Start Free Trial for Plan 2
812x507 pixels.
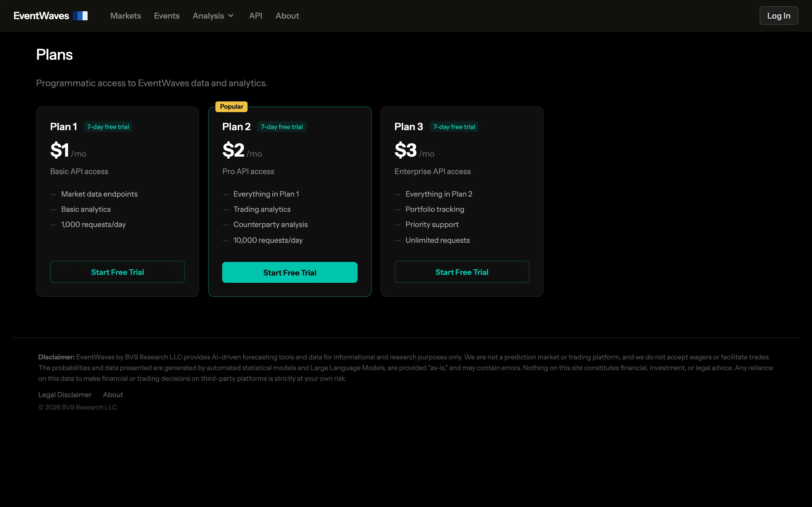[x=290, y=272]
